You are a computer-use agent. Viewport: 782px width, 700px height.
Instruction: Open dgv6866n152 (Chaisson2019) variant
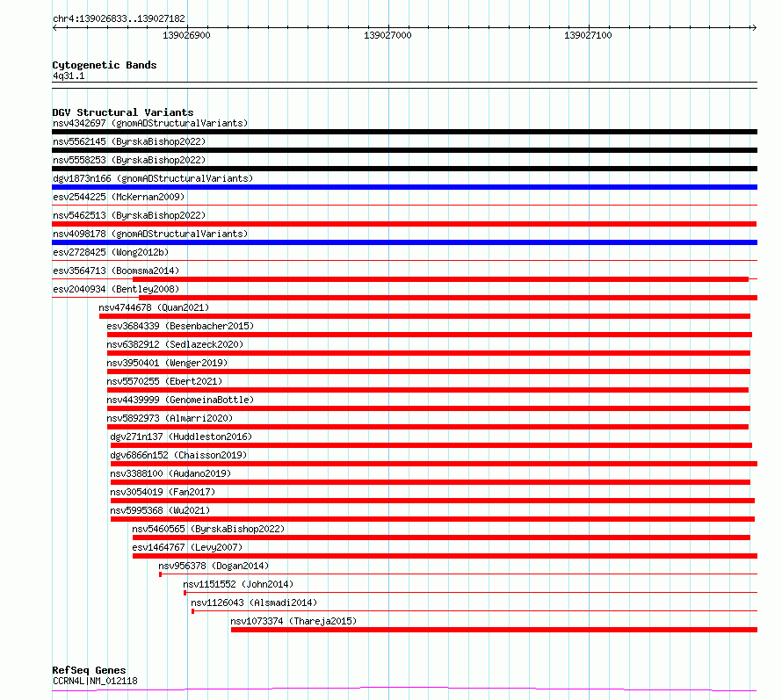(178, 455)
